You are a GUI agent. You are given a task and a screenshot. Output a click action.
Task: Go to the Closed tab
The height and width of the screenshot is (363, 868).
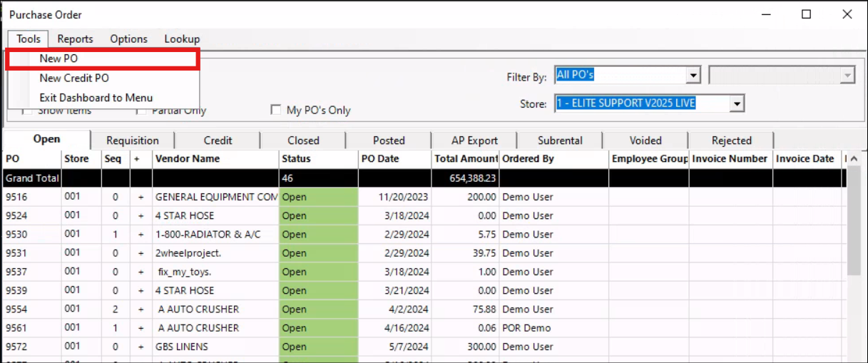(303, 140)
